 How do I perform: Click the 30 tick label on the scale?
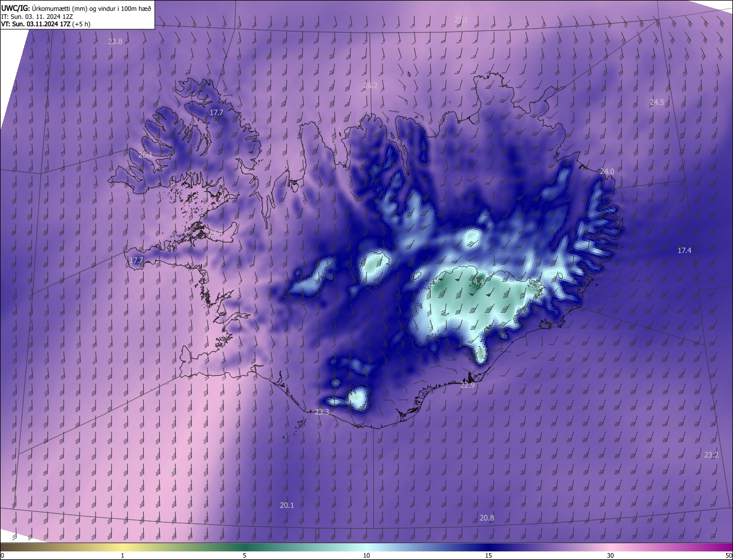[610, 556]
